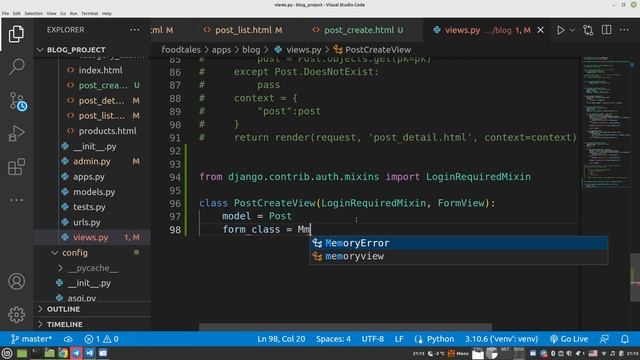The height and width of the screenshot is (360, 640).
Task: Open the Source Control view
Action: coord(18,101)
